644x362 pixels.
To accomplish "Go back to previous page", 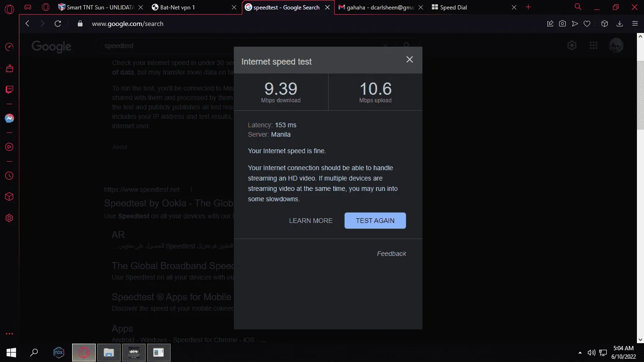I will tap(27, 24).
